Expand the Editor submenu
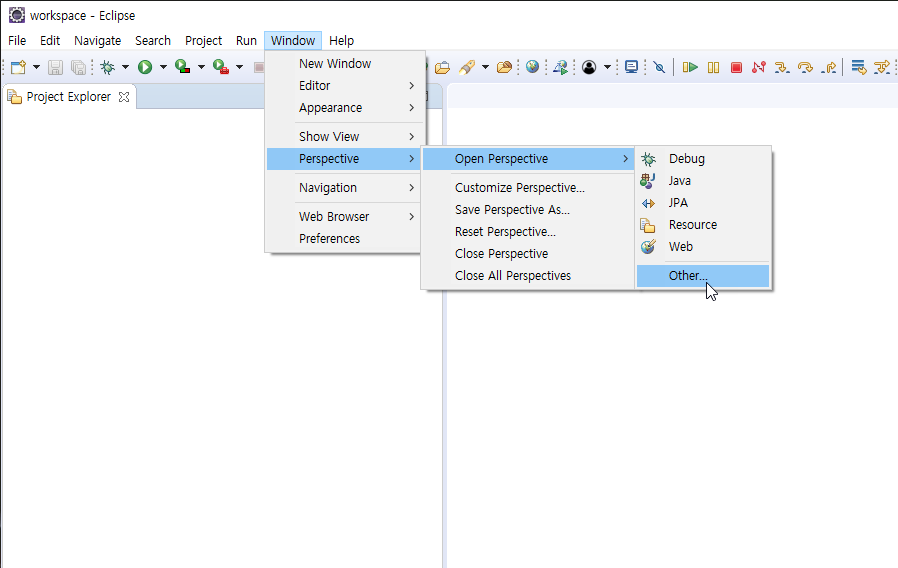Image resolution: width=898 pixels, height=568 pixels. point(345,85)
